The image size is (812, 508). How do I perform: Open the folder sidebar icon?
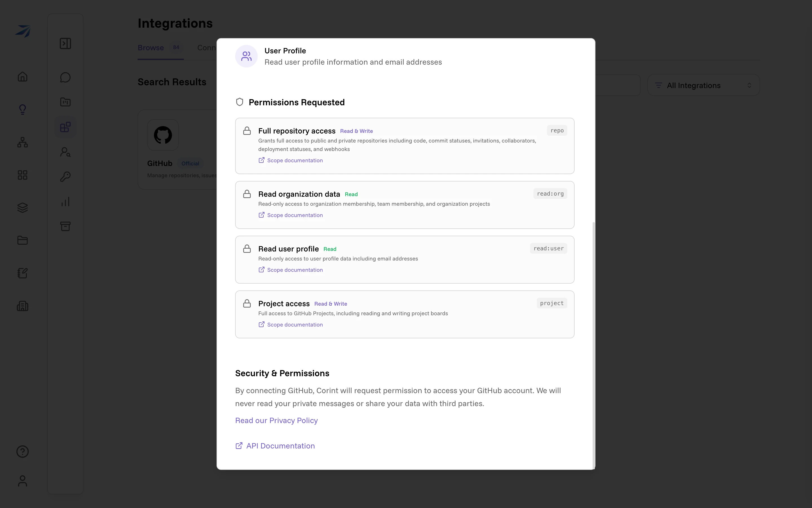(23, 240)
